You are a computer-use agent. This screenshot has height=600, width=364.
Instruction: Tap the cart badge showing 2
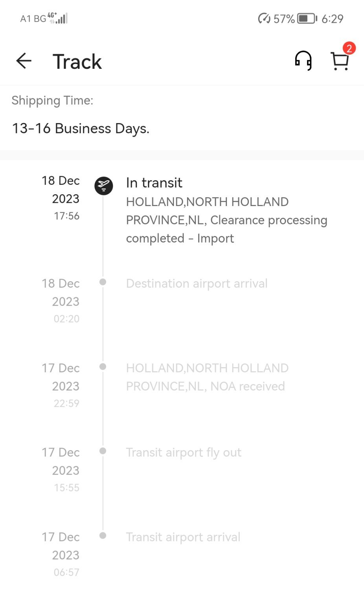point(349,48)
